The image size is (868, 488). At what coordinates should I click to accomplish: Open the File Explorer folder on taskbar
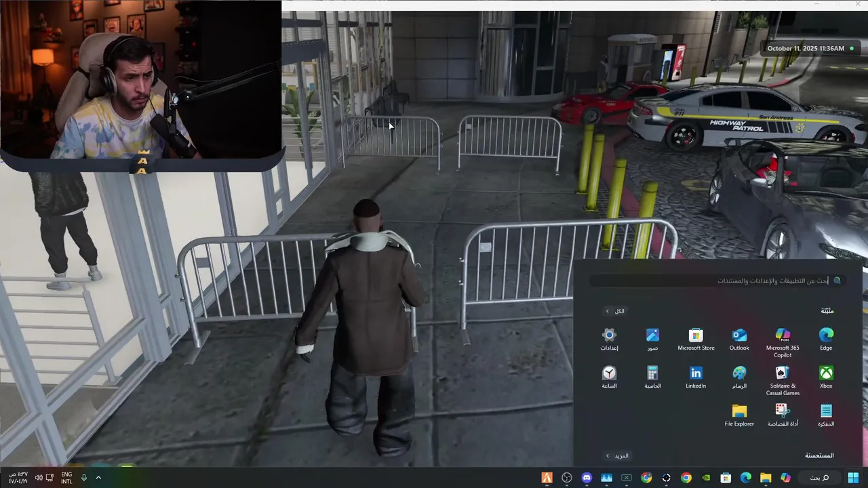tap(766, 478)
